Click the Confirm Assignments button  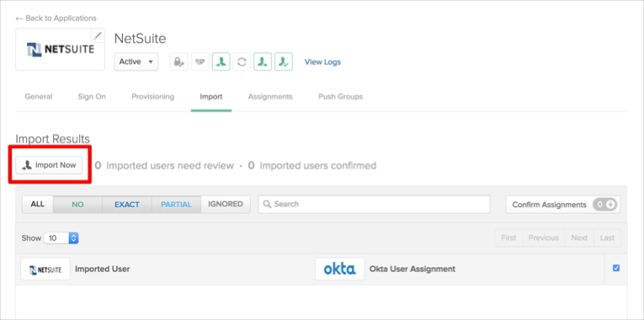(563, 204)
